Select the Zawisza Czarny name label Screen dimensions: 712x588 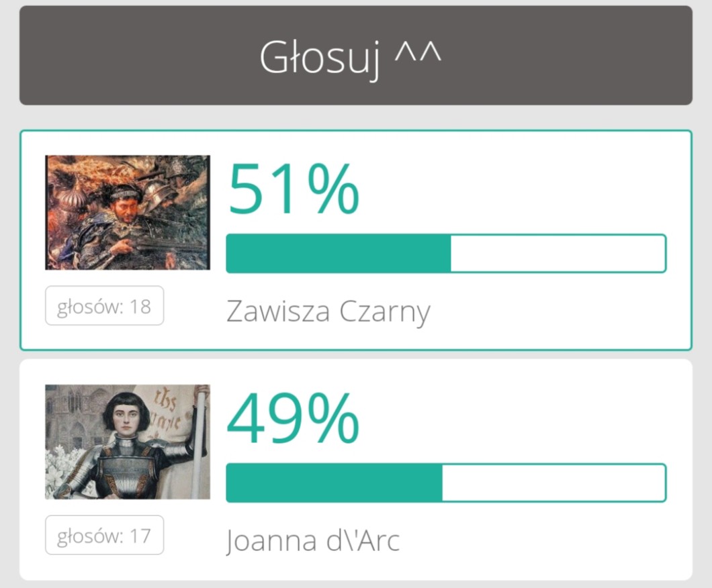[x=328, y=311]
